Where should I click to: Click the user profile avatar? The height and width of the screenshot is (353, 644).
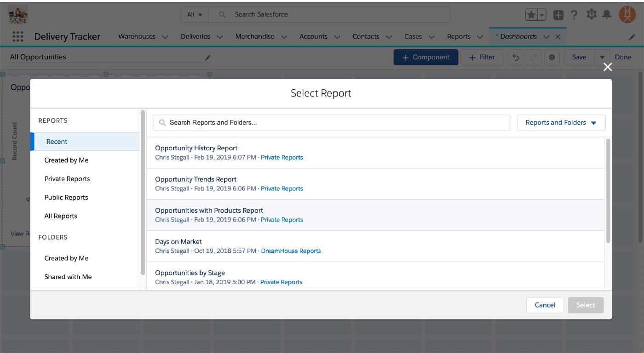click(627, 15)
